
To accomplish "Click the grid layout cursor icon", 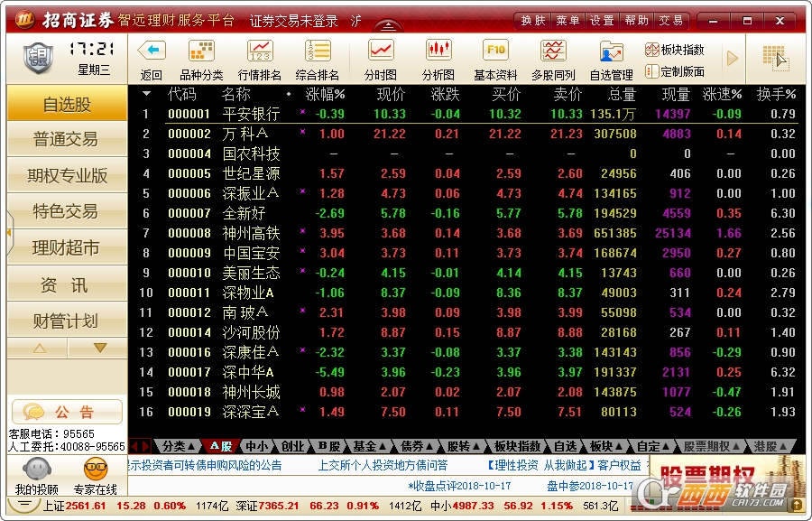I will (775, 58).
